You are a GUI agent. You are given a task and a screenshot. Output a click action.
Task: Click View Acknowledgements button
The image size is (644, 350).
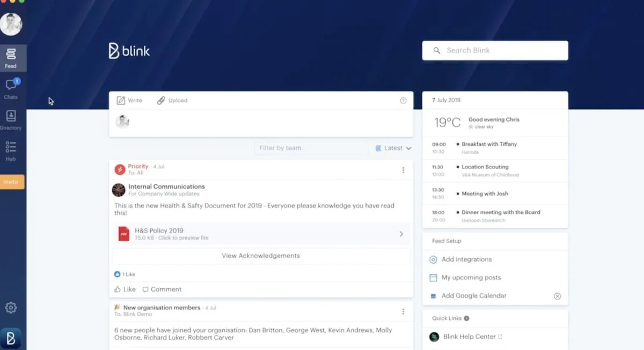pyautogui.click(x=261, y=256)
